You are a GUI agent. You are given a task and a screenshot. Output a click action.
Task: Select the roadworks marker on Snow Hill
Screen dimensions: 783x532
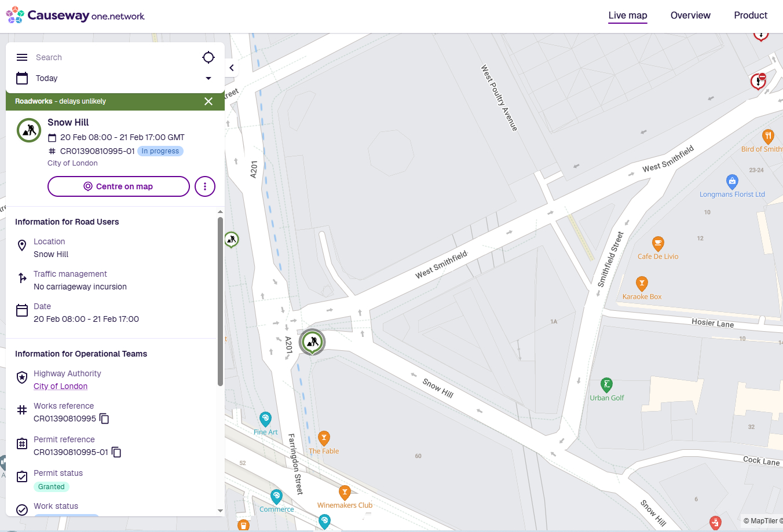312,342
